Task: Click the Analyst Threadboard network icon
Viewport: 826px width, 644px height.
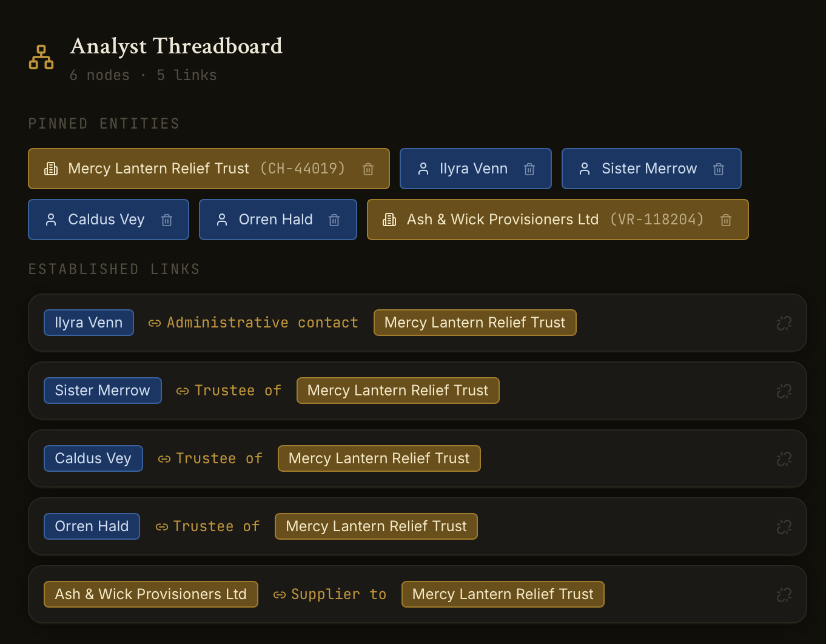Action: (x=41, y=57)
